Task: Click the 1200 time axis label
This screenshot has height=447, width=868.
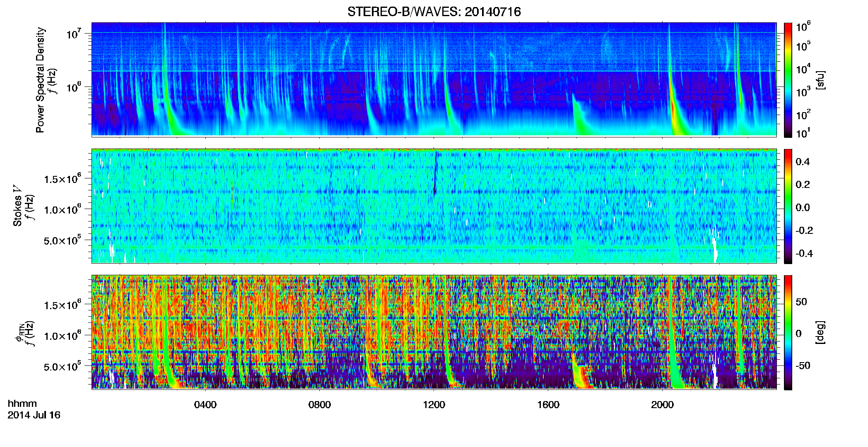Action: click(434, 405)
